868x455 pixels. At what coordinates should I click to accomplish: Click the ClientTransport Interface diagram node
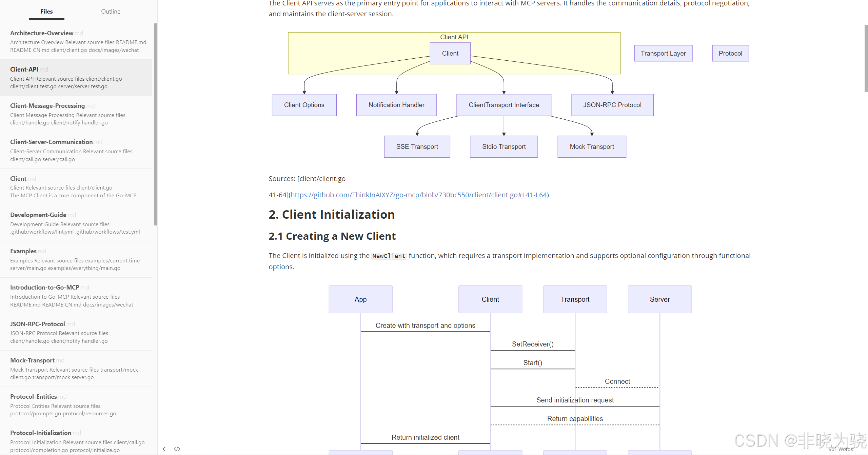pos(504,105)
